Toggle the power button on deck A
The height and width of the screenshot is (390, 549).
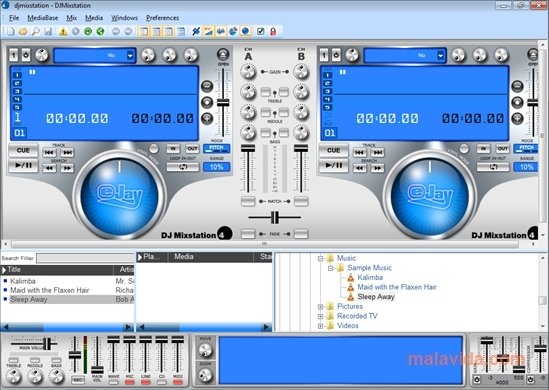pyautogui.click(x=26, y=55)
